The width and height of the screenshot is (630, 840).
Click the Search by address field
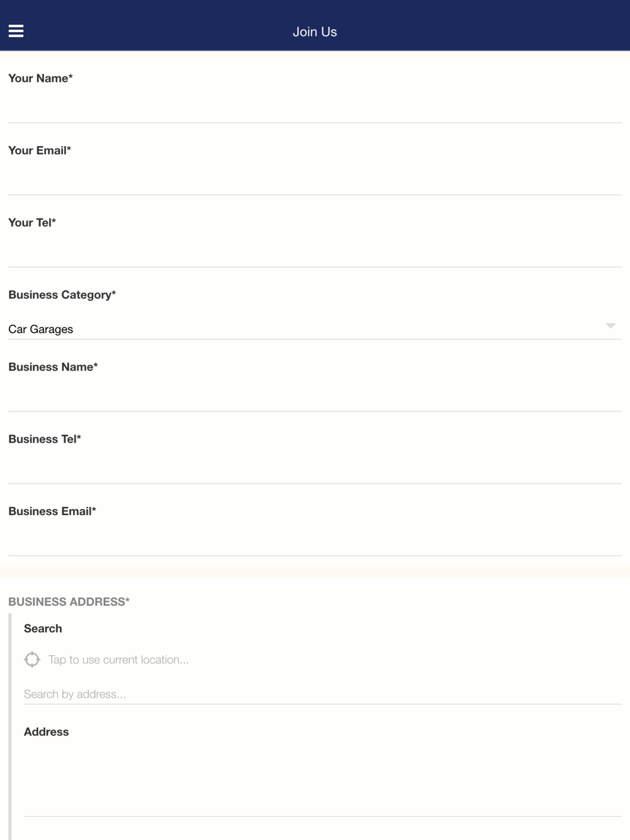coord(323,694)
